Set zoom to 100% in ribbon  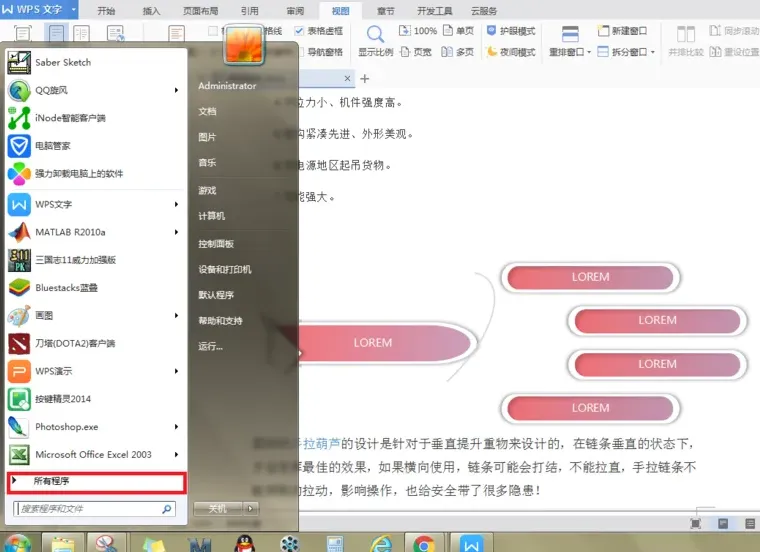coord(418,31)
